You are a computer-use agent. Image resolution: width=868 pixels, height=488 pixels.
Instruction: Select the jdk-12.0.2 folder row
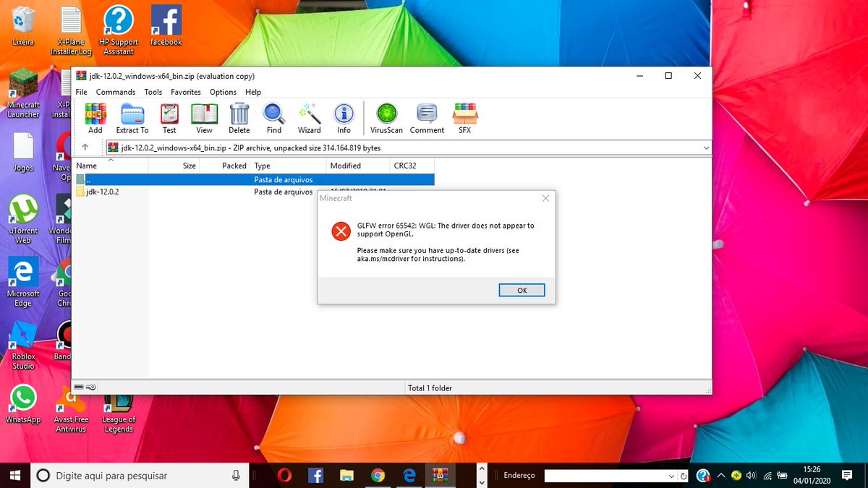pos(254,192)
